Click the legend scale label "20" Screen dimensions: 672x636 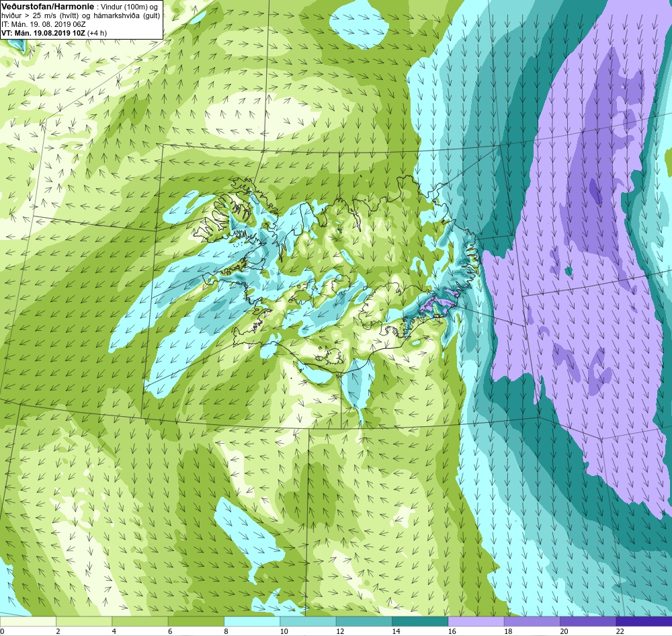click(564, 631)
